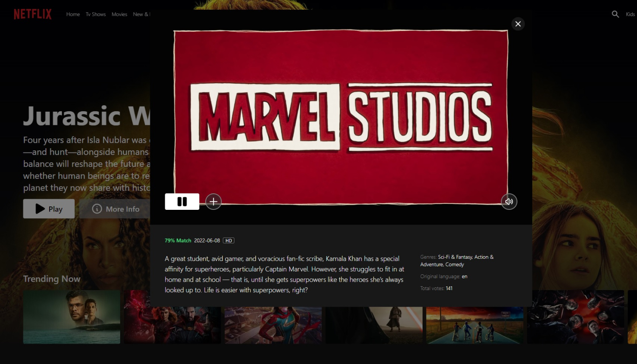Click the Kamala Khan synopsis paragraph
Viewport: 637px width, 364px height.
click(x=285, y=274)
